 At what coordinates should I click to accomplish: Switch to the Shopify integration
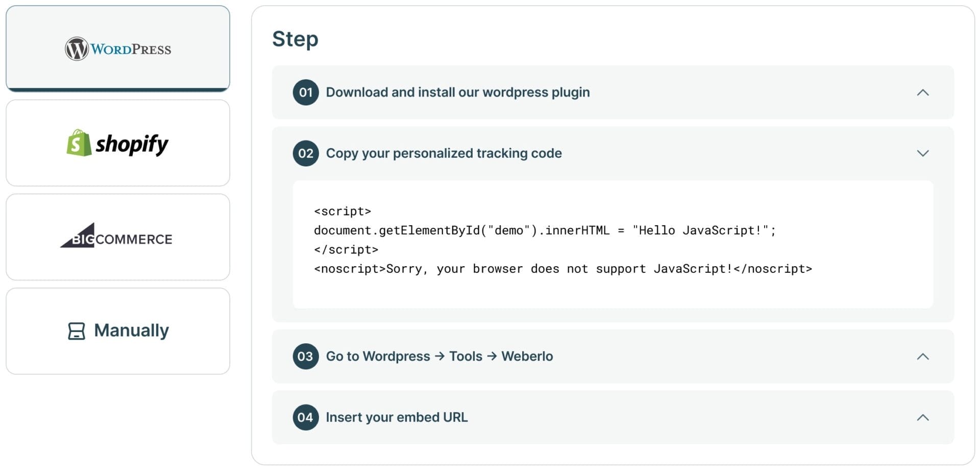click(x=117, y=144)
